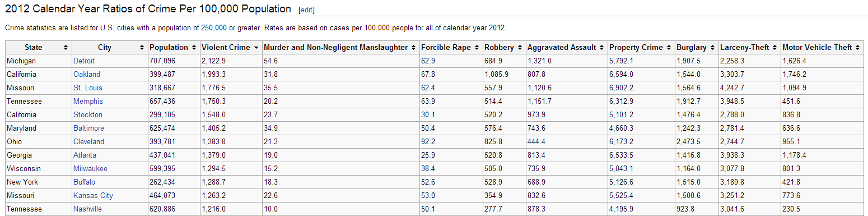The height and width of the screenshot is (216, 868).
Task: Sort by Robbery column sort icon
Action: (x=520, y=48)
